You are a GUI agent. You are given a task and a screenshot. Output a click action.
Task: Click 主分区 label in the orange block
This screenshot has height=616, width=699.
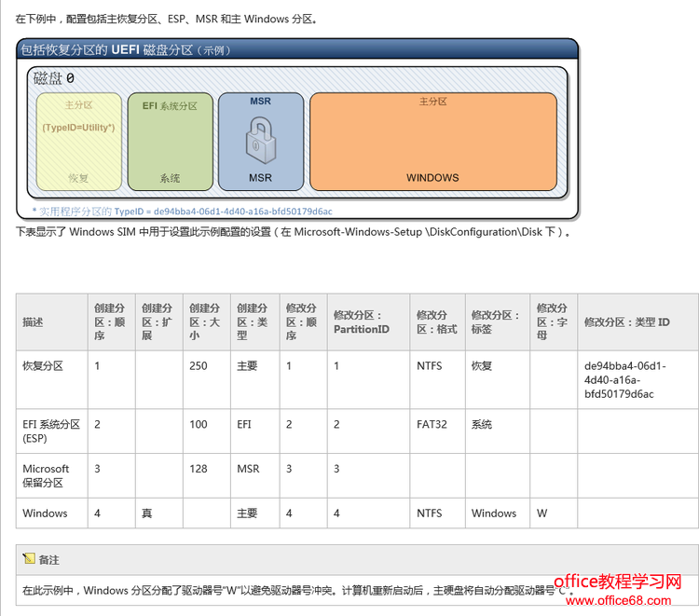tap(432, 102)
